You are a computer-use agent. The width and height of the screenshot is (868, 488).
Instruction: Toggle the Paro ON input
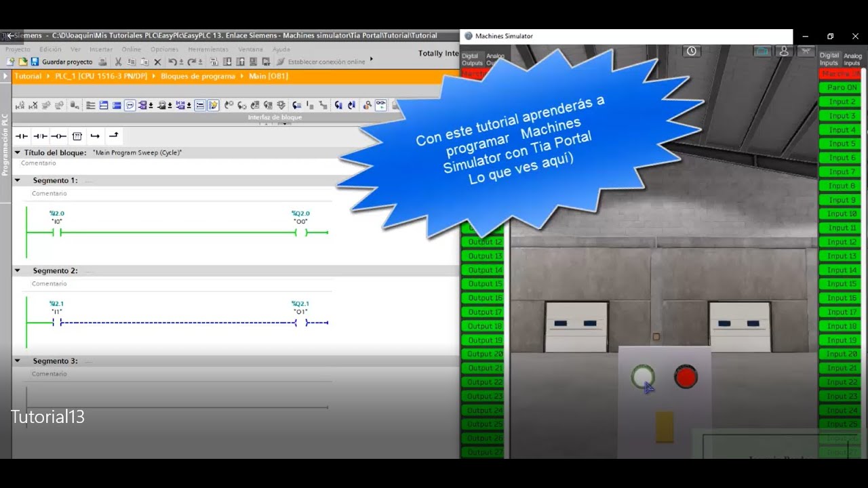[x=840, y=87]
